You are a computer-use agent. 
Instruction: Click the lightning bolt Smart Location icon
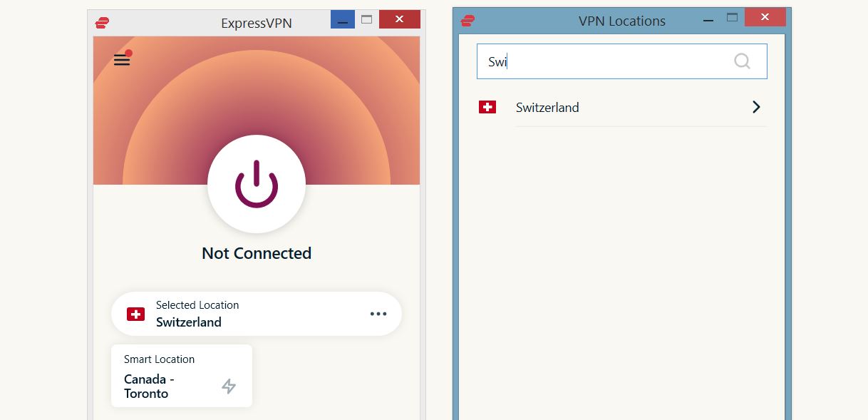(229, 386)
